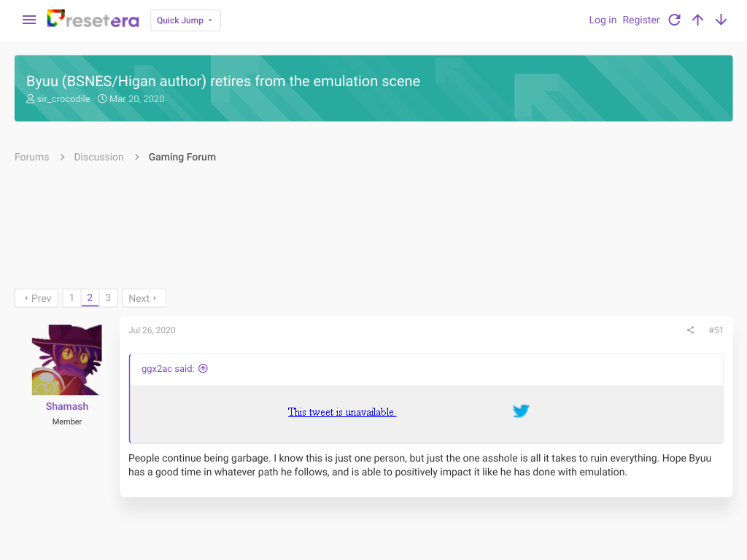Click the post text starting 'People continue being garbage'
Screen dimensions: 747x560
419,465
